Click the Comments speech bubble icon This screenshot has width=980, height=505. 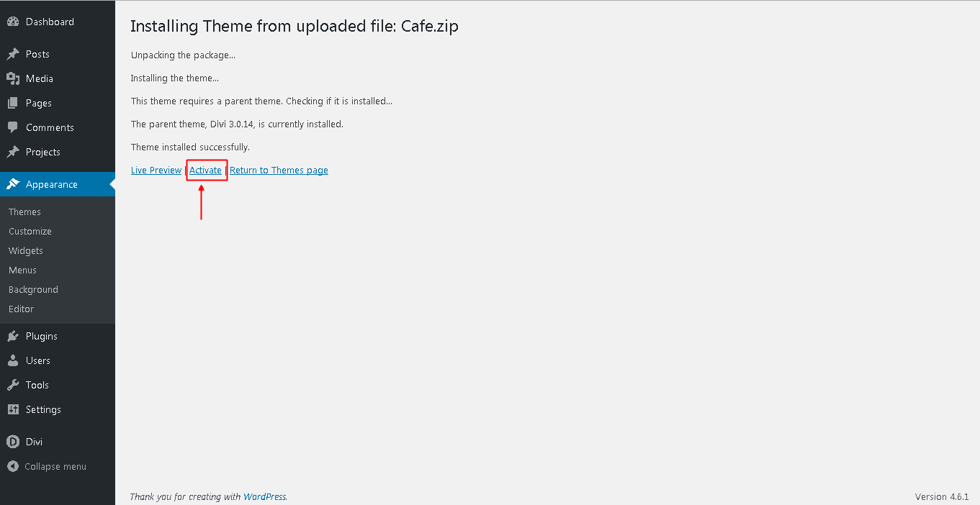point(13,127)
